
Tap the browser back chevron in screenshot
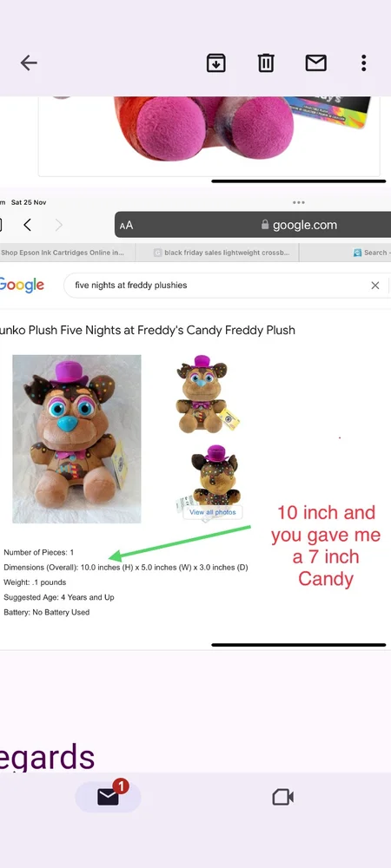(x=27, y=225)
